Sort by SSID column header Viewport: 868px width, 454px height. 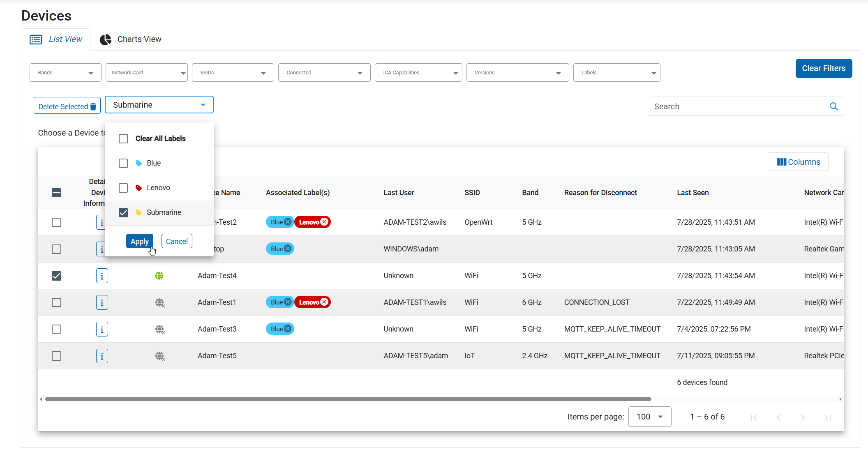(x=472, y=193)
